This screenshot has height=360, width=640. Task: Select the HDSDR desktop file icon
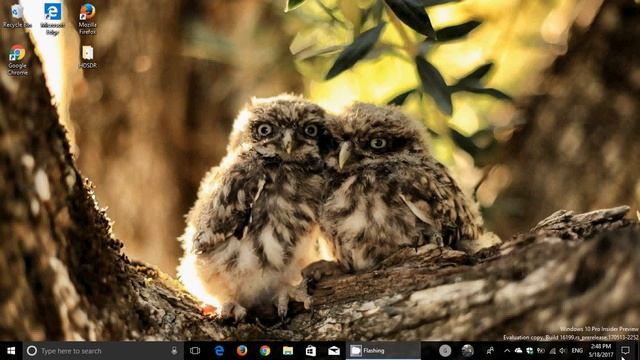pos(87,57)
